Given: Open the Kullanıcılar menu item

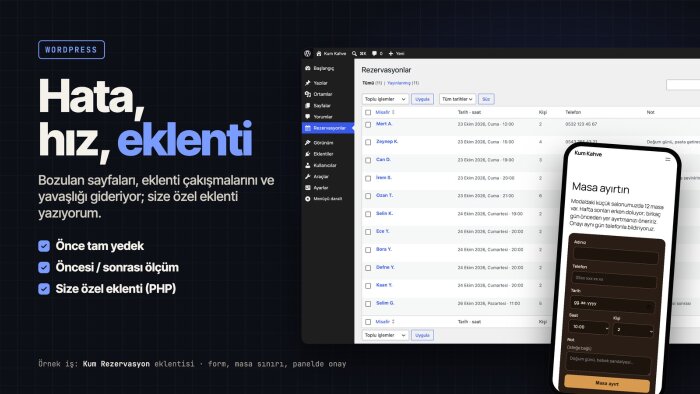Looking at the screenshot, I should [328, 165].
